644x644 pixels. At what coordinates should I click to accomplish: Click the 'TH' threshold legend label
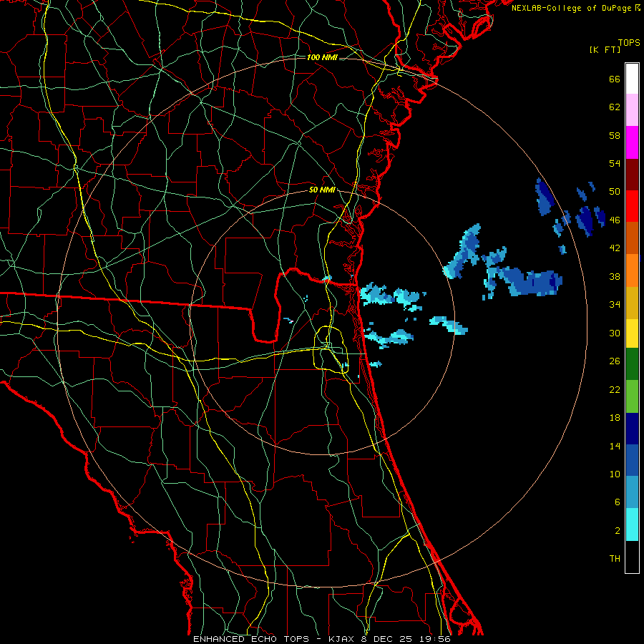(x=615, y=559)
